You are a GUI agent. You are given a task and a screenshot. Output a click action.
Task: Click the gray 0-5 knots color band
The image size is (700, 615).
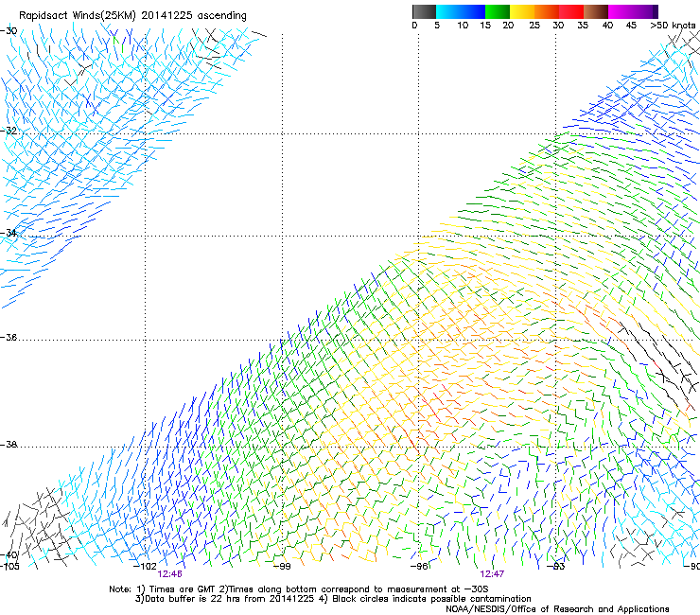[x=424, y=11]
